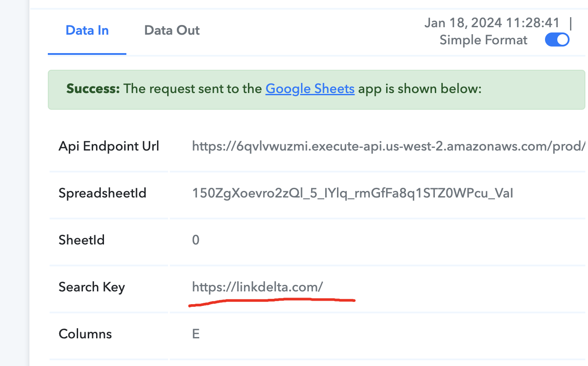588x366 pixels.
Task: Click the SheetId value 0
Action: click(196, 240)
